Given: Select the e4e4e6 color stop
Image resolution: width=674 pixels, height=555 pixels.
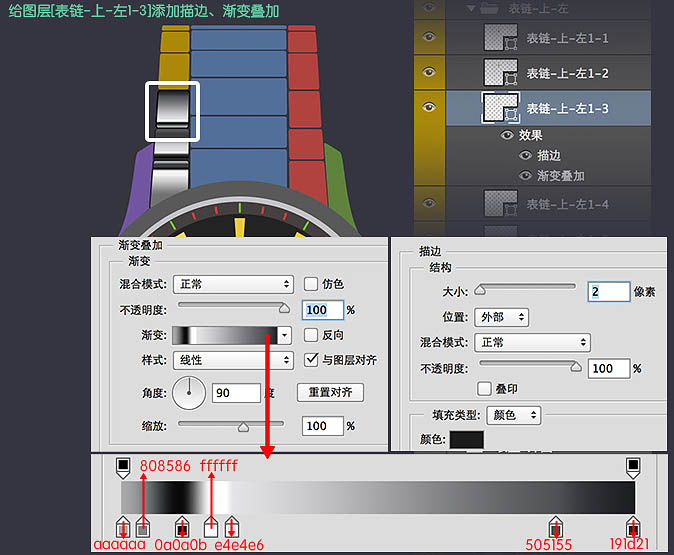Looking at the screenshot, I should coord(232,527).
